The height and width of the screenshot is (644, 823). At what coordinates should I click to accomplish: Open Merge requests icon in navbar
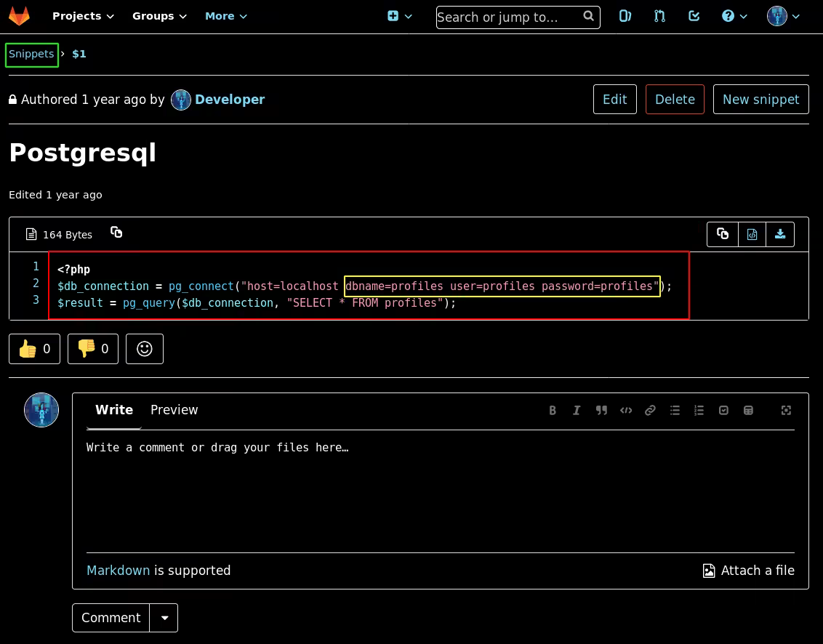pyautogui.click(x=659, y=16)
